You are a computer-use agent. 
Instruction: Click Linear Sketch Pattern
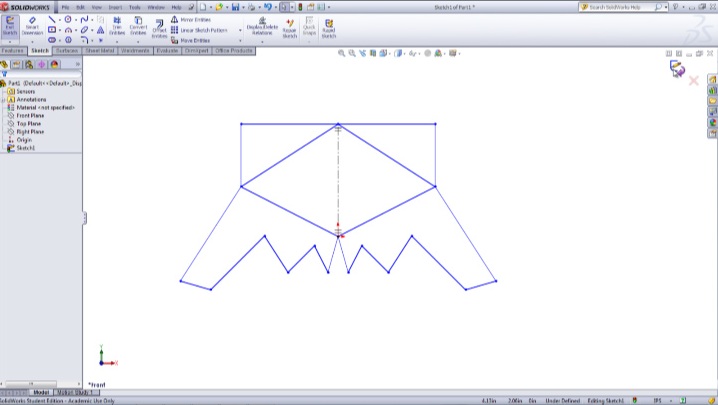(x=199, y=30)
